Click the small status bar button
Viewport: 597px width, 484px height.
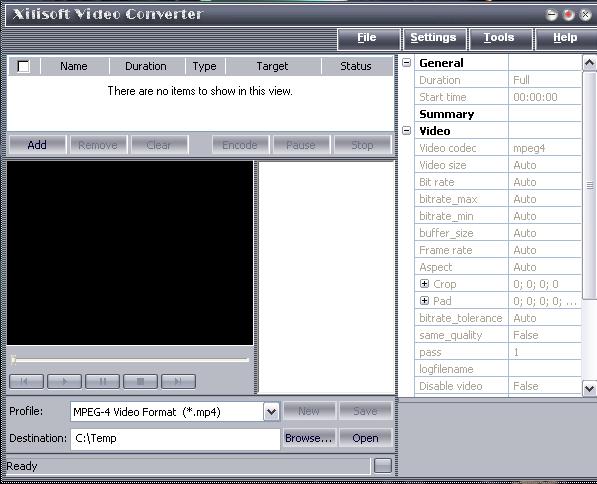(x=383, y=465)
